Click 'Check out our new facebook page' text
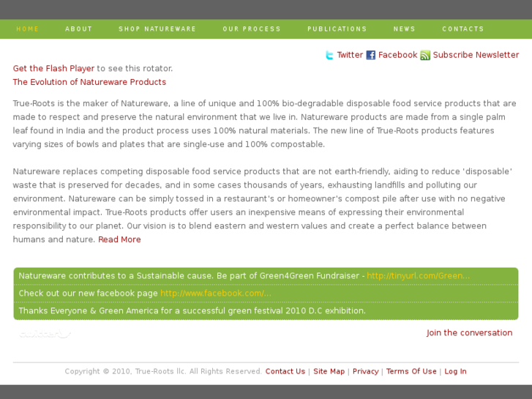This screenshot has height=399, width=532. (x=89, y=293)
